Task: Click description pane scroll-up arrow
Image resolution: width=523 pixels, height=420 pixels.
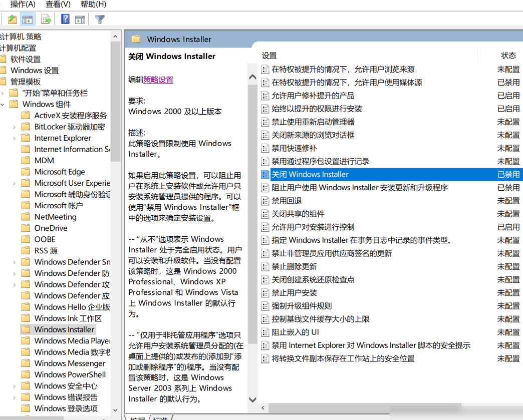Action: (252, 77)
